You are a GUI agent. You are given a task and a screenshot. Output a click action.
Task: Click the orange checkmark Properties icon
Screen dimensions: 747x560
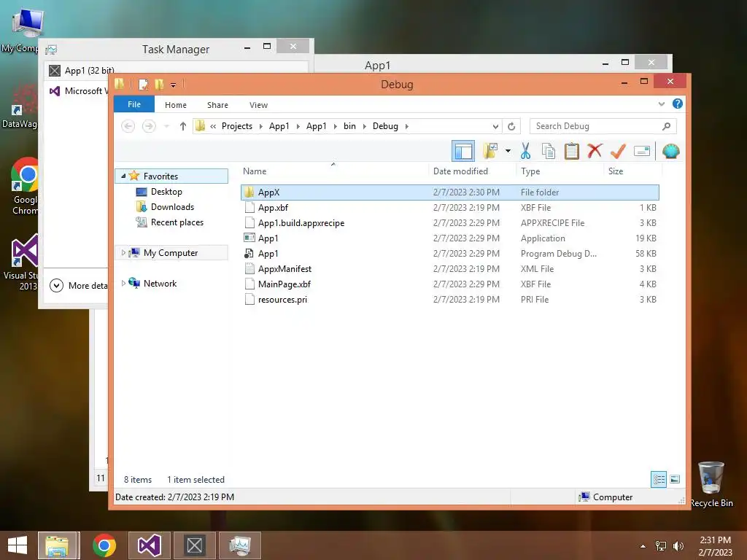618,151
